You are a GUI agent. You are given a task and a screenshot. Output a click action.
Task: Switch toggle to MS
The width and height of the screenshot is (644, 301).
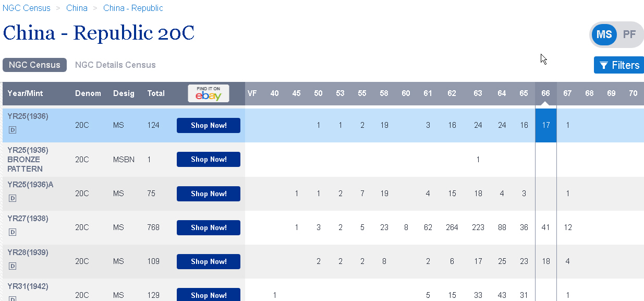604,34
